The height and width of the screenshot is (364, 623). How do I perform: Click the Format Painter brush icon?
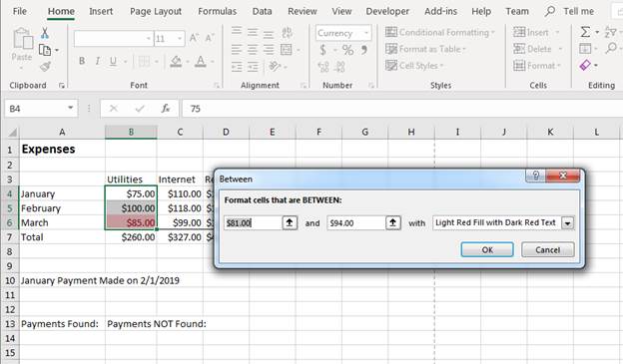[x=45, y=66]
